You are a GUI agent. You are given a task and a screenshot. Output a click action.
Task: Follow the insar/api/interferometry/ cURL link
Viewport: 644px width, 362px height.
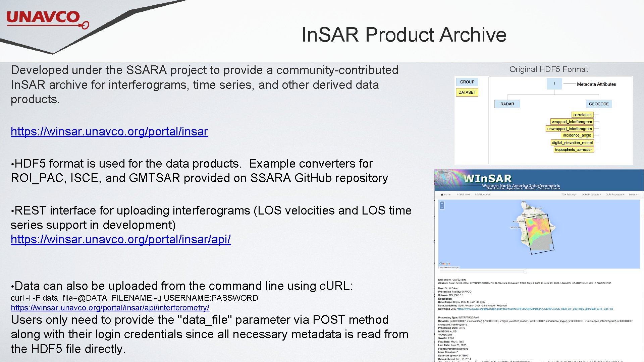(x=110, y=307)
